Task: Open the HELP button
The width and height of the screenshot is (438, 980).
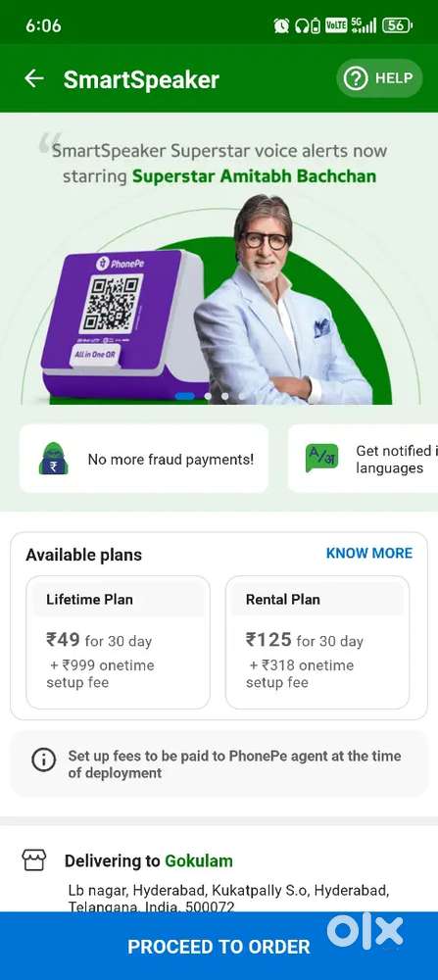Action: [379, 78]
